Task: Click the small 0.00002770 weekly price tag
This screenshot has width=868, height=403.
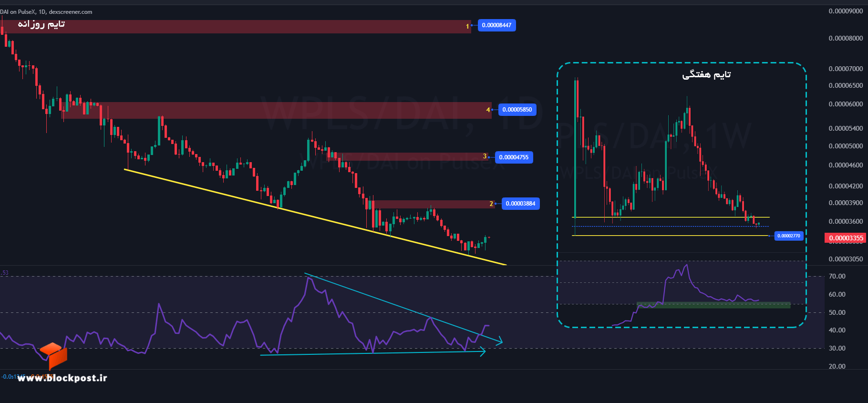Action: point(789,236)
